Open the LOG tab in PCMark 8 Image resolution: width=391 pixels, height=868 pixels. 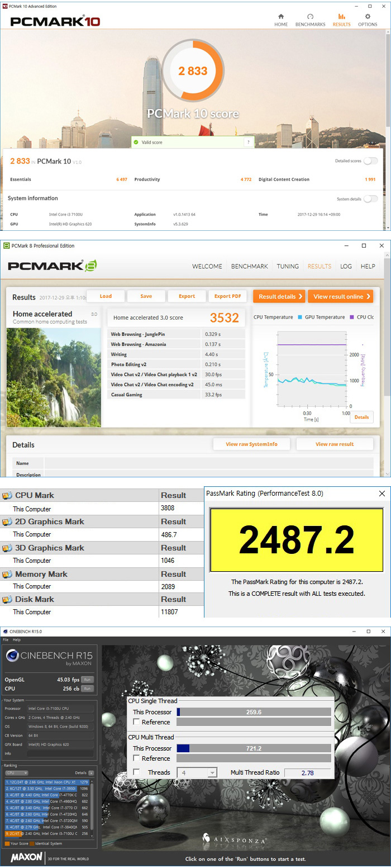pyautogui.click(x=346, y=267)
